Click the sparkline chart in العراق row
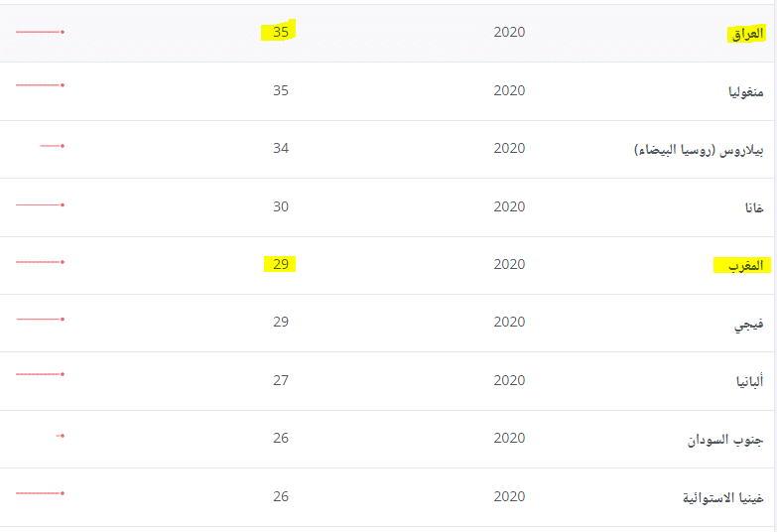The height and width of the screenshot is (532, 777). pyautogui.click(x=40, y=33)
